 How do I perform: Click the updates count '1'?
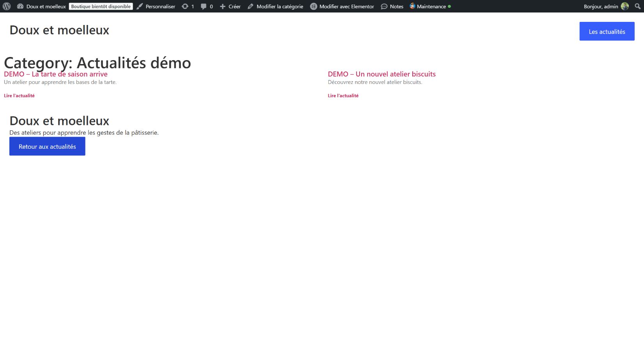click(x=193, y=7)
